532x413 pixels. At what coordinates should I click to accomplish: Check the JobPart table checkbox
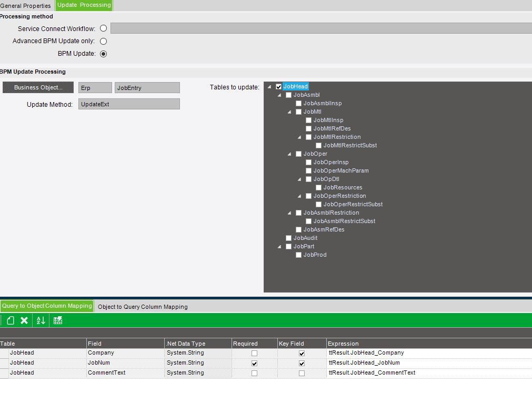[x=289, y=247]
